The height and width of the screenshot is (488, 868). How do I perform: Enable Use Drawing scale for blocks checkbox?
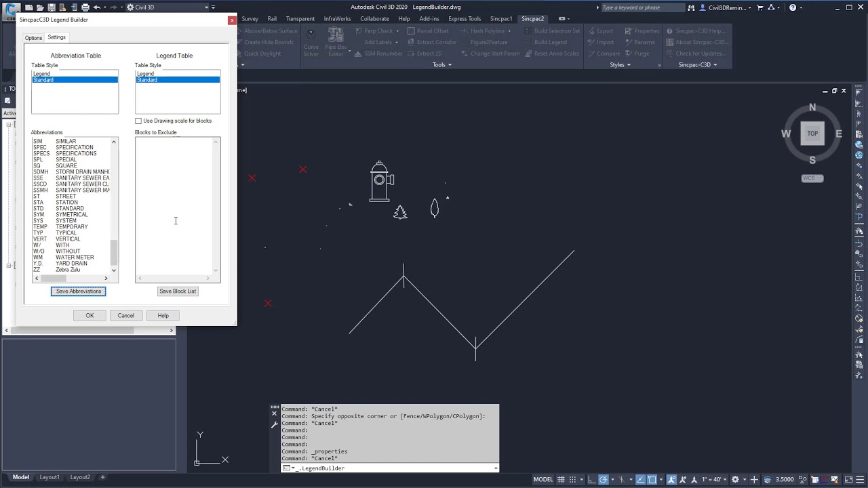(138, 121)
